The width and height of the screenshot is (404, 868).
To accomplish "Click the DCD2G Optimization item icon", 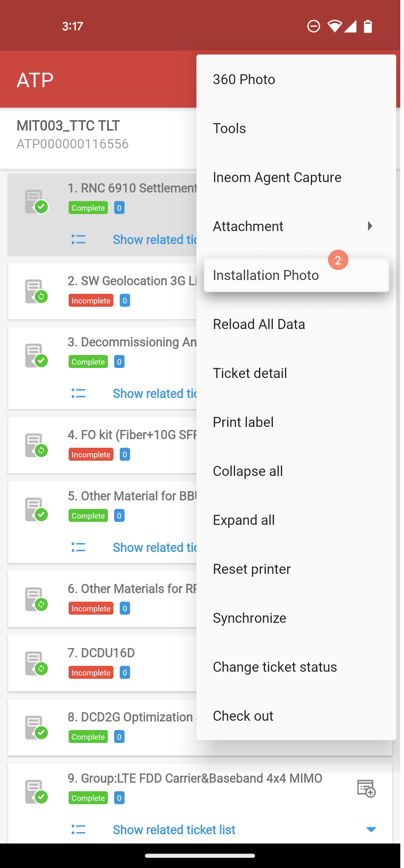I will pos(36,727).
